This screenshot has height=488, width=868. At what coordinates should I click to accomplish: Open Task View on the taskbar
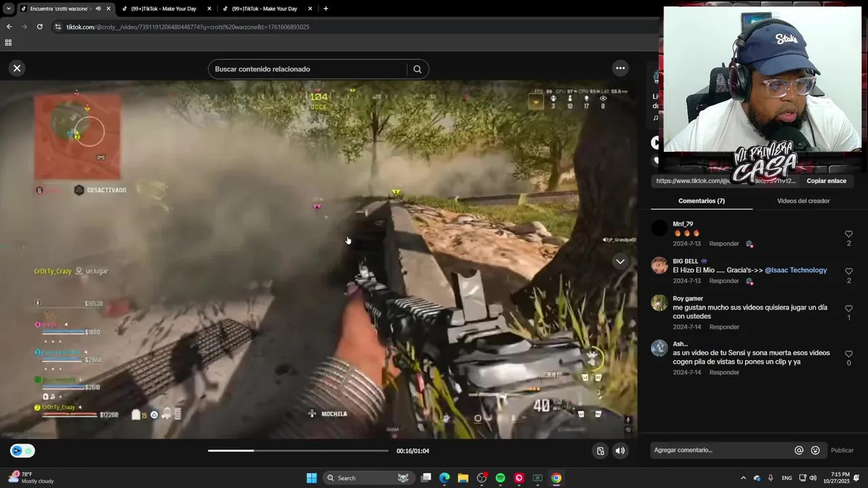click(x=426, y=478)
